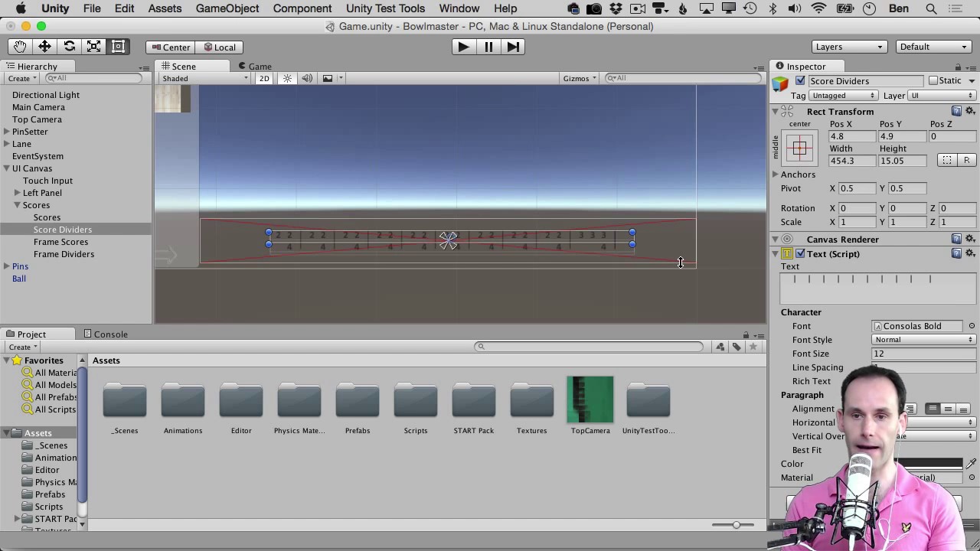Toggle raw edit mode R button
The height and width of the screenshot is (551, 980).
point(966,160)
